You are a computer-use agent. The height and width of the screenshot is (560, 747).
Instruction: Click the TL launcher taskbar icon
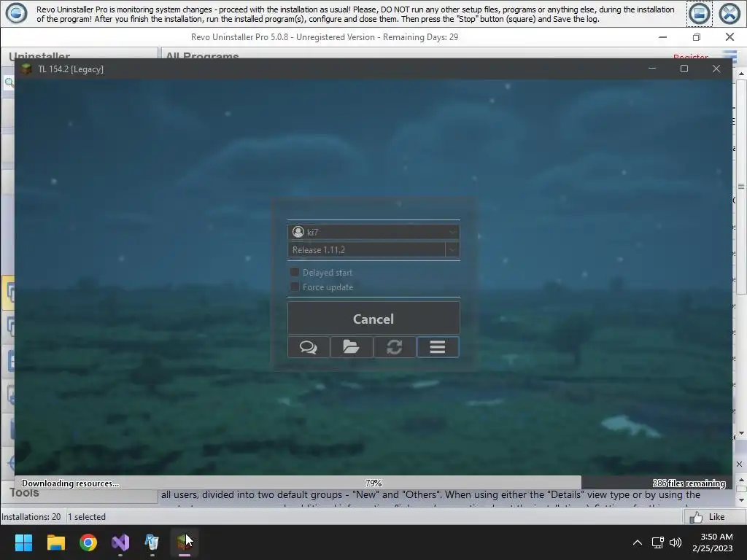pyautogui.click(x=185, y=542)
